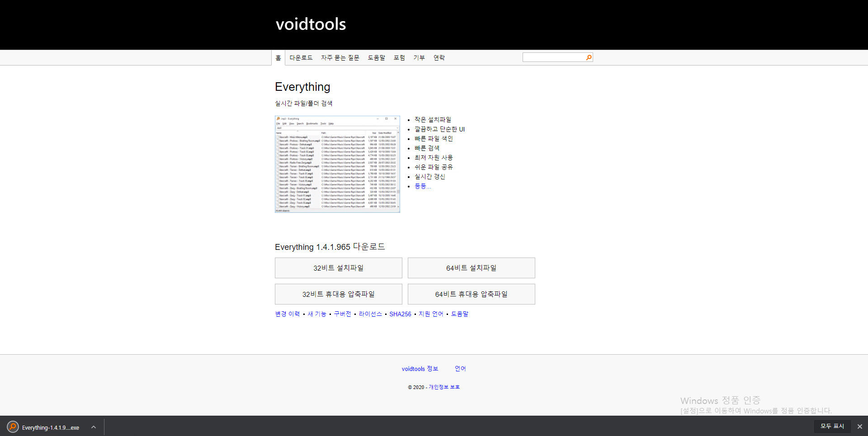
Task: Click the 빠른 link in 빠른 파일 색인
Action: click(x=420, y=139)
